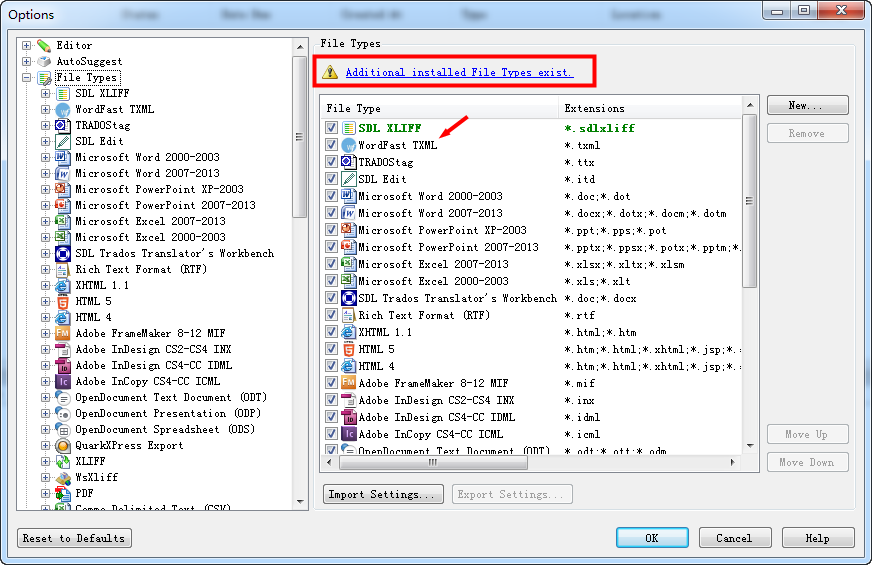The width and height of the screenshot is (872, 565).
Task: Expand OpenDocument Spreadsheet (ODS) tree node
Action: tap(46, 429)
